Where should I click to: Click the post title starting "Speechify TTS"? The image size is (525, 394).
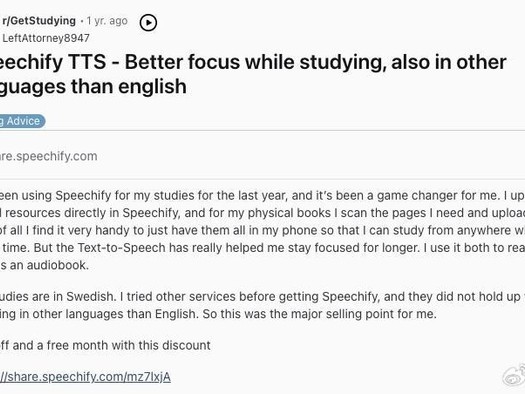click(x=253, y=74)
